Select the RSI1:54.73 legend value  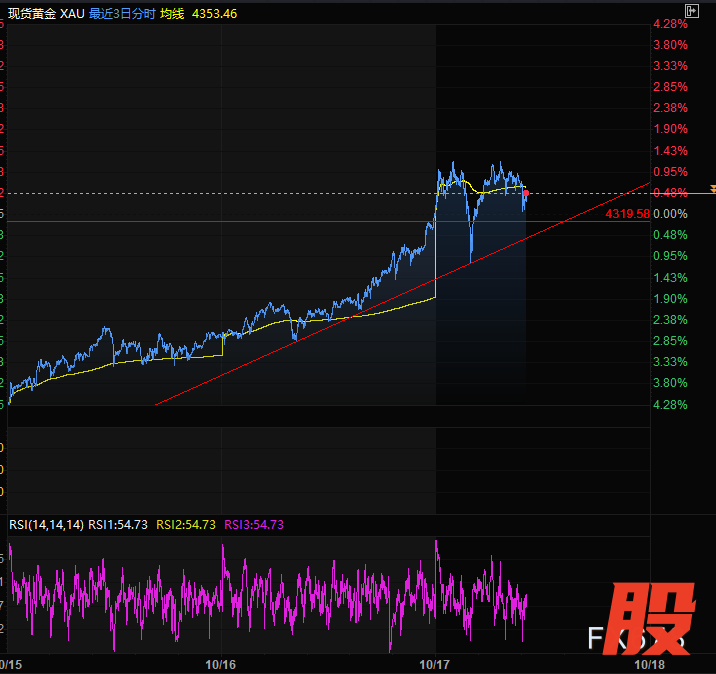pos(118,524)
